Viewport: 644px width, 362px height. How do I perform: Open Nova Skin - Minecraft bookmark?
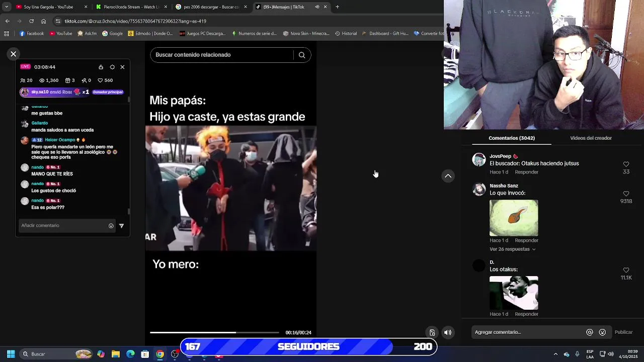pyautogui.click(x=306, y=34)
